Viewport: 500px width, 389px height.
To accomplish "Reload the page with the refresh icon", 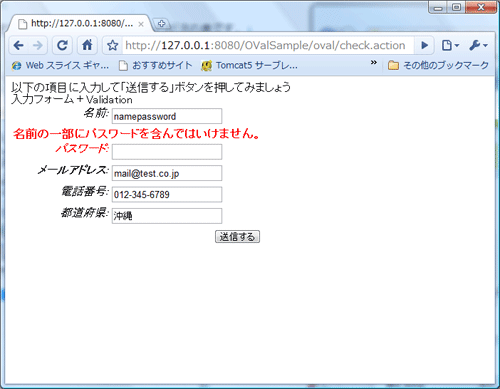I will [x=62, y=45].
